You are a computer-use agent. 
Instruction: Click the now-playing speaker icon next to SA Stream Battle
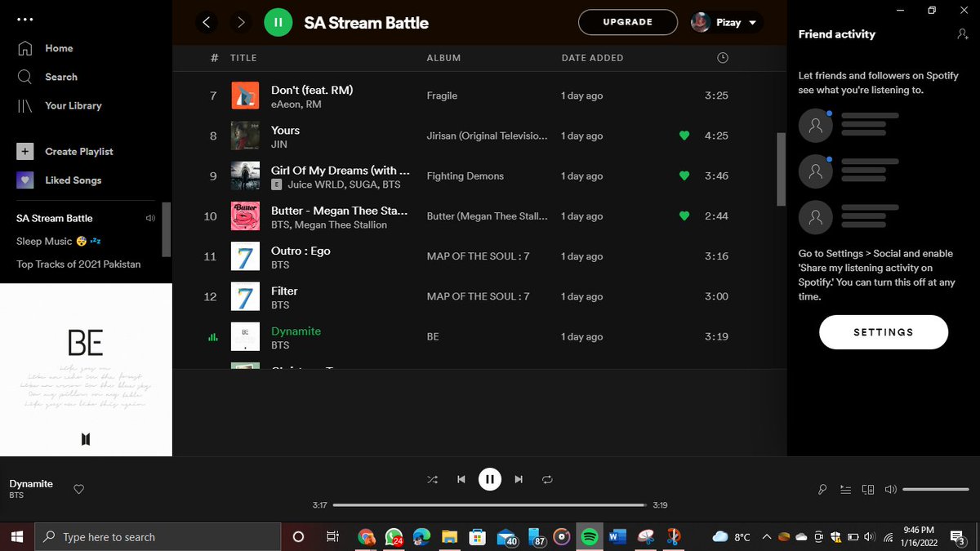tap(149, 218)
